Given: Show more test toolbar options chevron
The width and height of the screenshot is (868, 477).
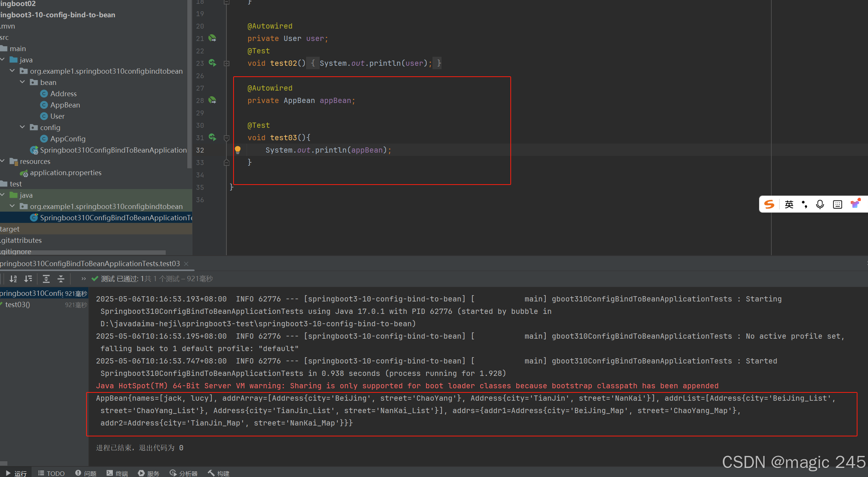Looking at the screenshot, I should coord(83,279).
